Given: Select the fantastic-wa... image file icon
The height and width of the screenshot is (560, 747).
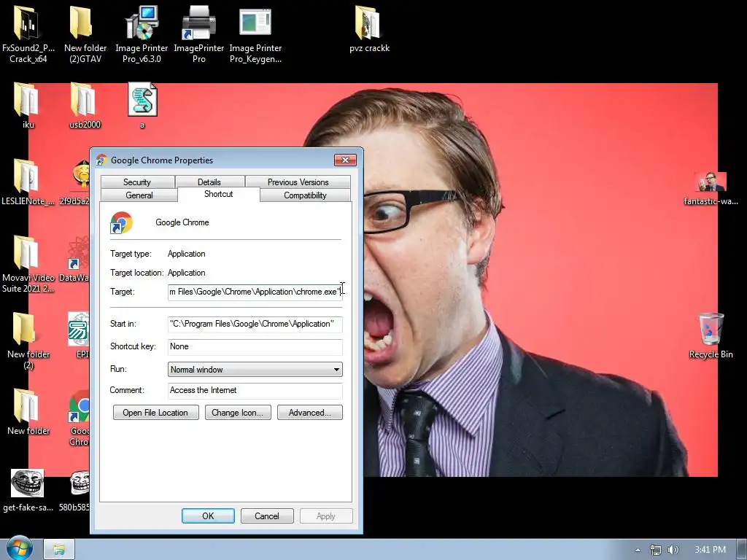Looking at the screenshot, I should [x=711, y=189].
